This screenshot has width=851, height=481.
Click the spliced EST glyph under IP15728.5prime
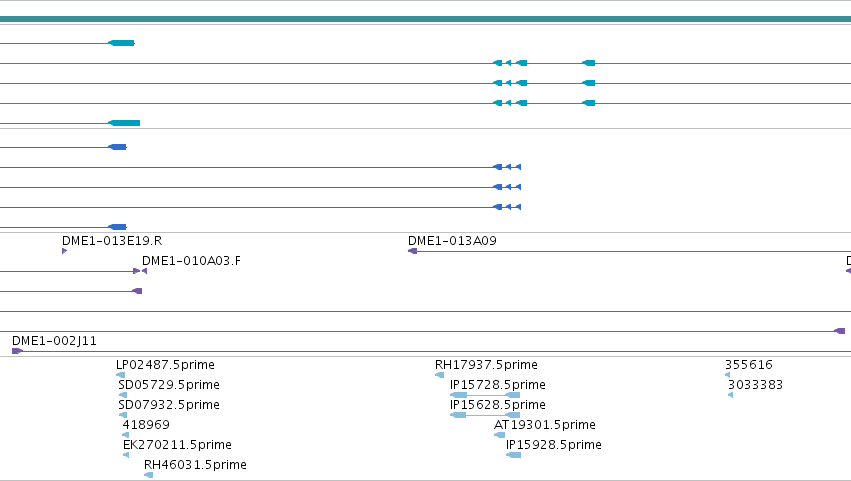[485, 395]
